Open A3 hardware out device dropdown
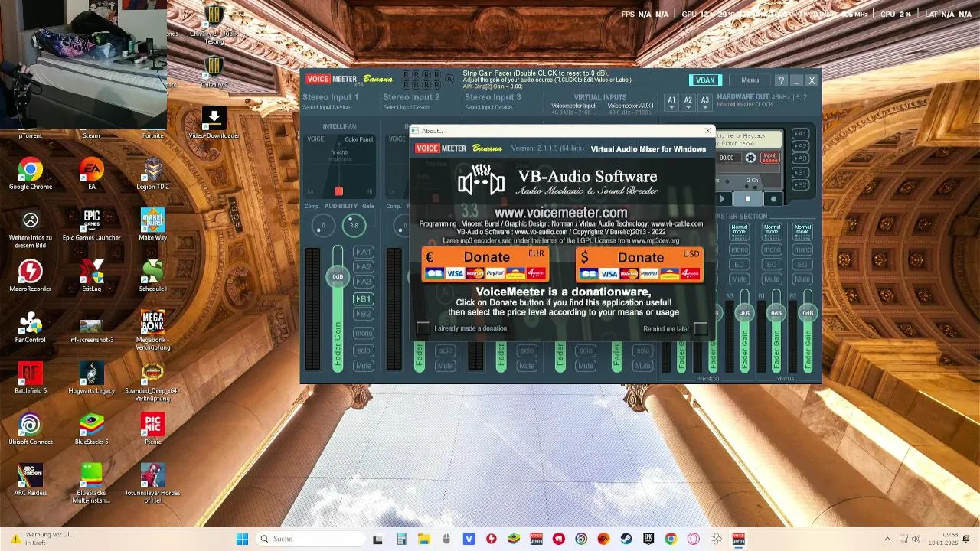 (x=705, y=103)
